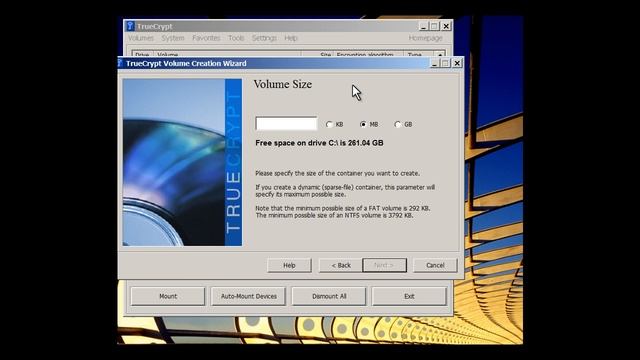The image size is (640, 360).
Task: Open the Favorites menu in TrueCrypt
Action: click(x=206, y=38)
